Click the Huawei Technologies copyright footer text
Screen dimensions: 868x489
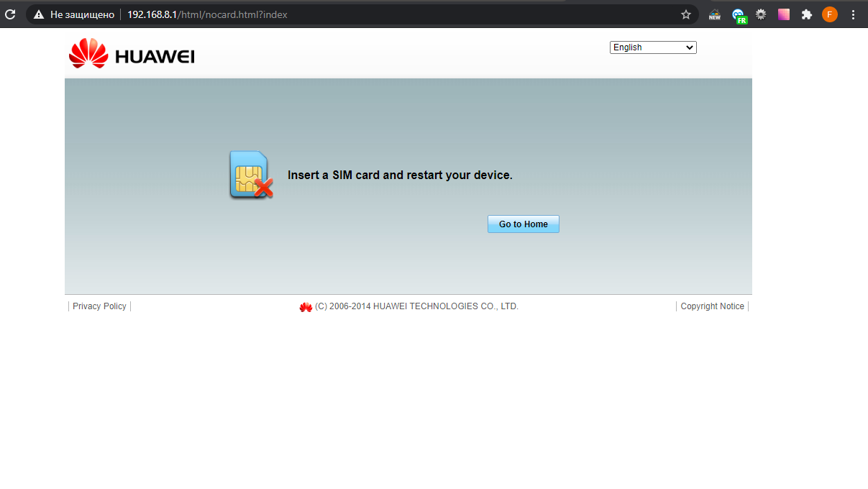click(x=416, y=306)
